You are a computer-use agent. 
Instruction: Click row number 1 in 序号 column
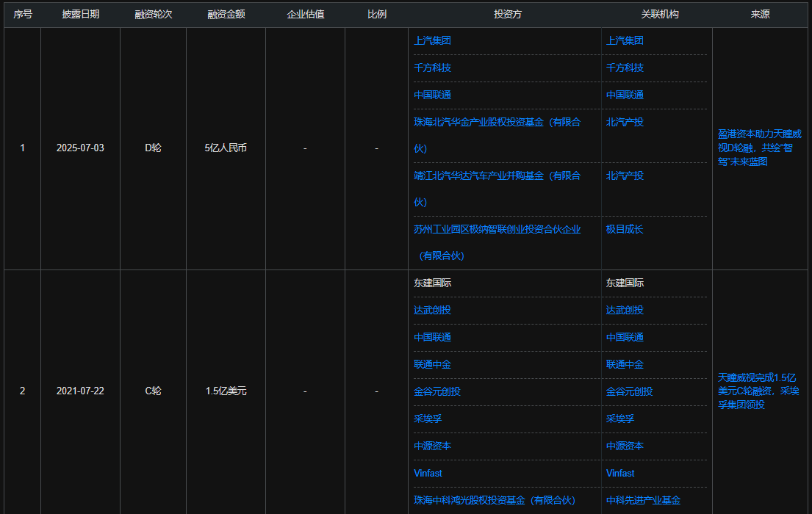(x=22, y=148)
